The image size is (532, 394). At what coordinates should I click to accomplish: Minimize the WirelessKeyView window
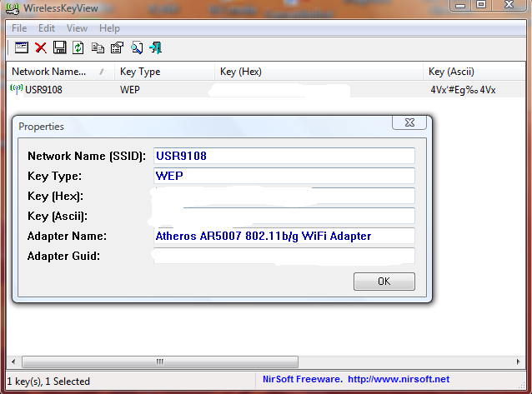pyautogui.click(x=460, y=5)
